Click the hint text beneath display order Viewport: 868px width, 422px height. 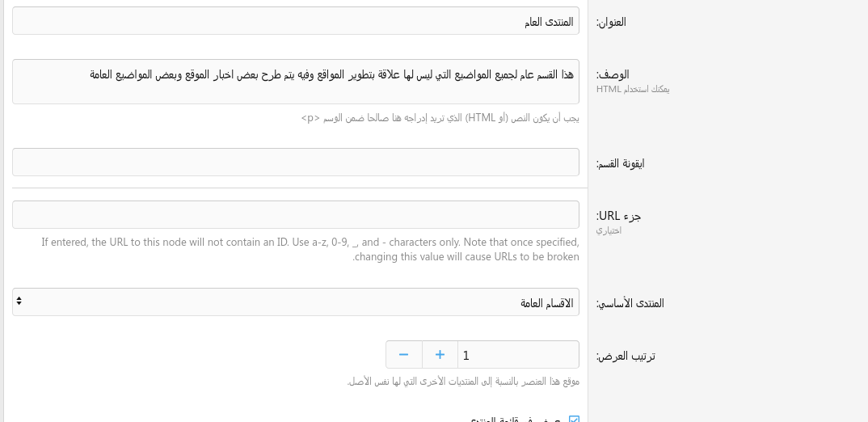(463, 382)
